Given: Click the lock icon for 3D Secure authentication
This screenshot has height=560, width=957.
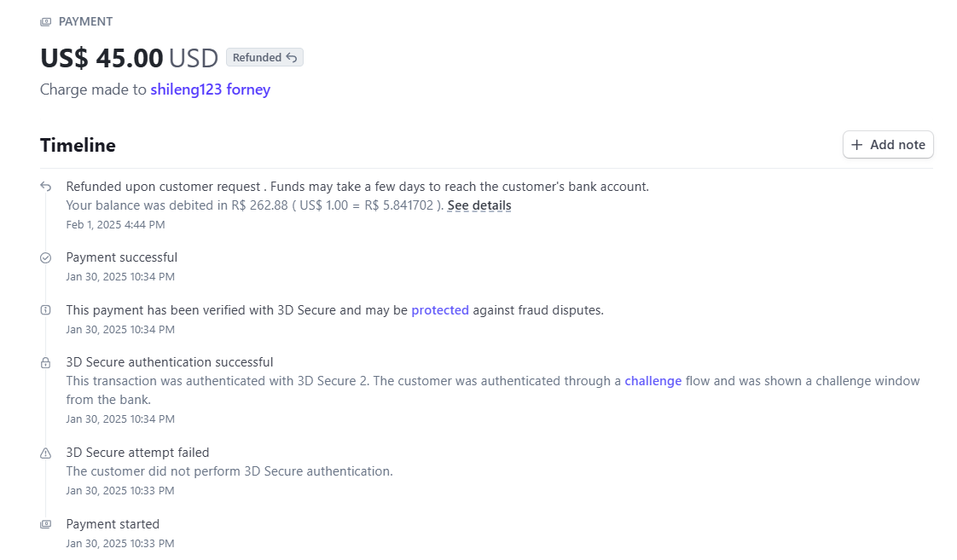Looking at the screenshot, I should 46,363.
